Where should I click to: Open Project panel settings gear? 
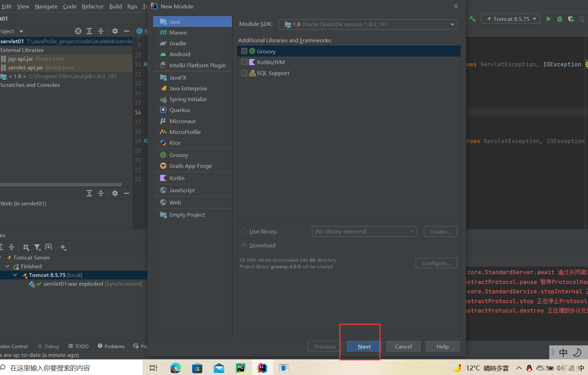[x=115, y=31]
